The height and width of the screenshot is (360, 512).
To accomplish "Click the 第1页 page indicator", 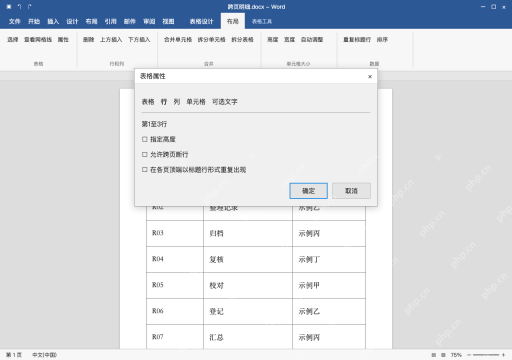I will pyautogui.click(x=14, y=355).
